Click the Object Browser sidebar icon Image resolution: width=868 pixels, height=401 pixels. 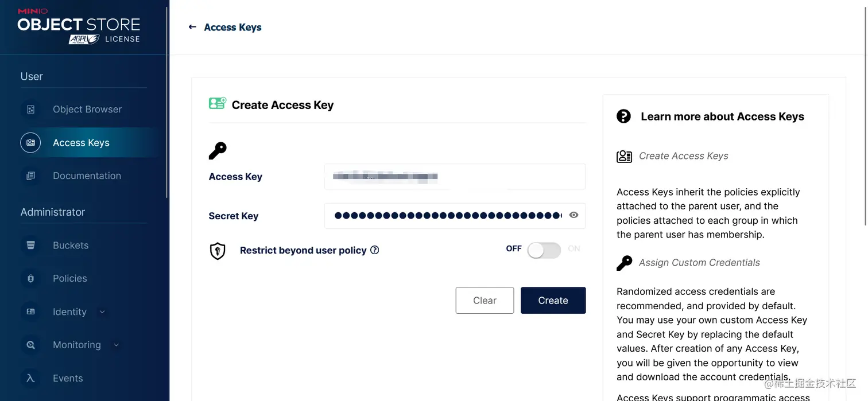(x=30, y=109)
